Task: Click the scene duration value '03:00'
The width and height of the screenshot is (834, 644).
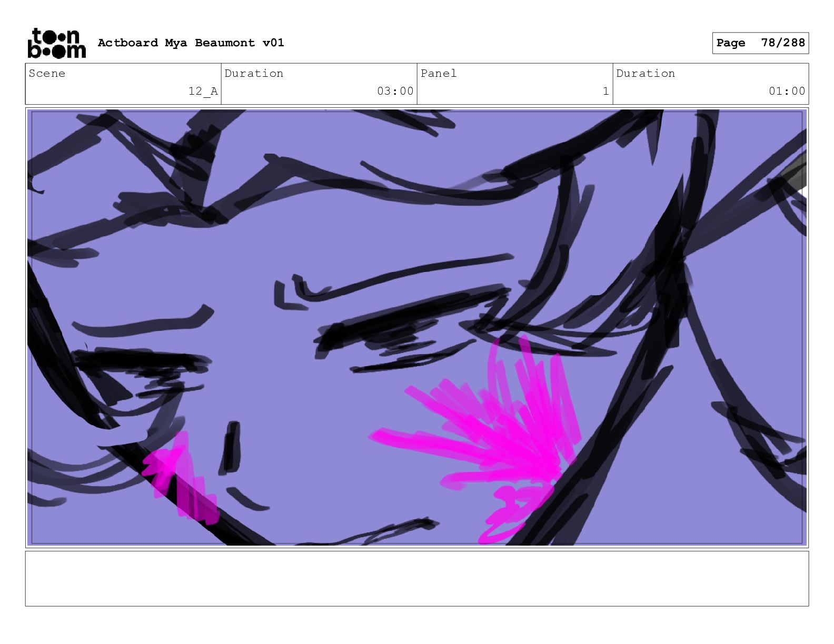Action: tap(395, 91)
